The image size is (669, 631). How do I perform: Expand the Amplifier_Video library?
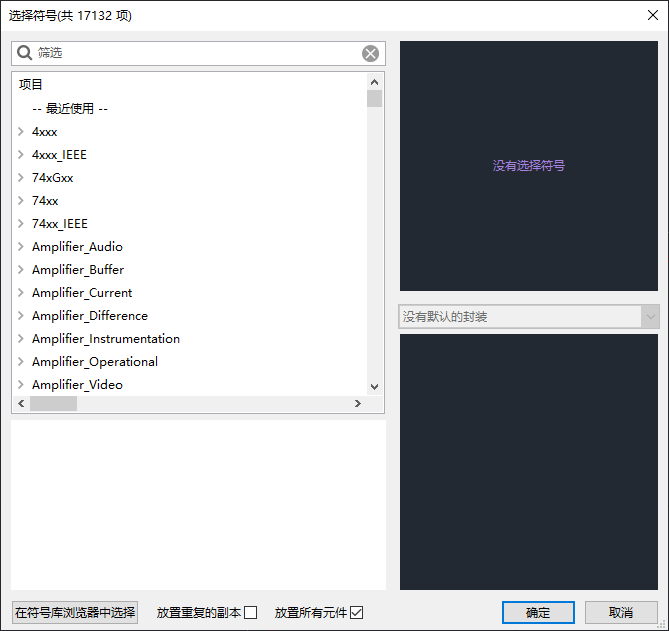point(20,385)
